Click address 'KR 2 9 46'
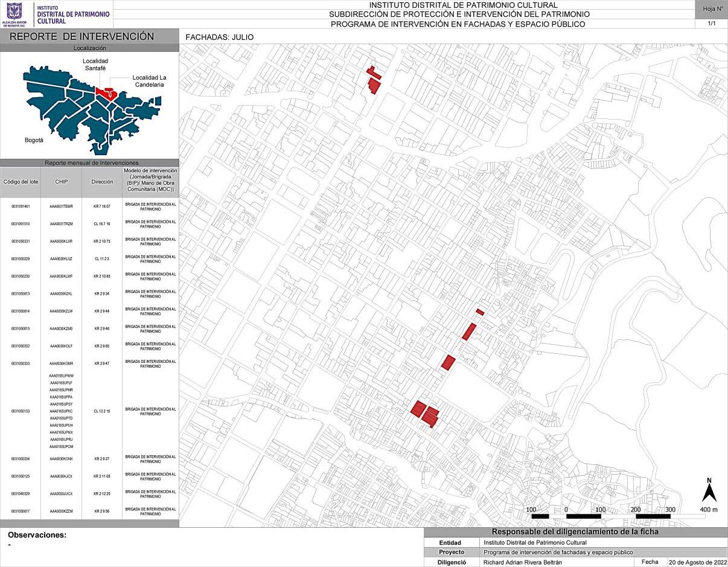The width and height of the screenshot is (728, 567). 102,329
